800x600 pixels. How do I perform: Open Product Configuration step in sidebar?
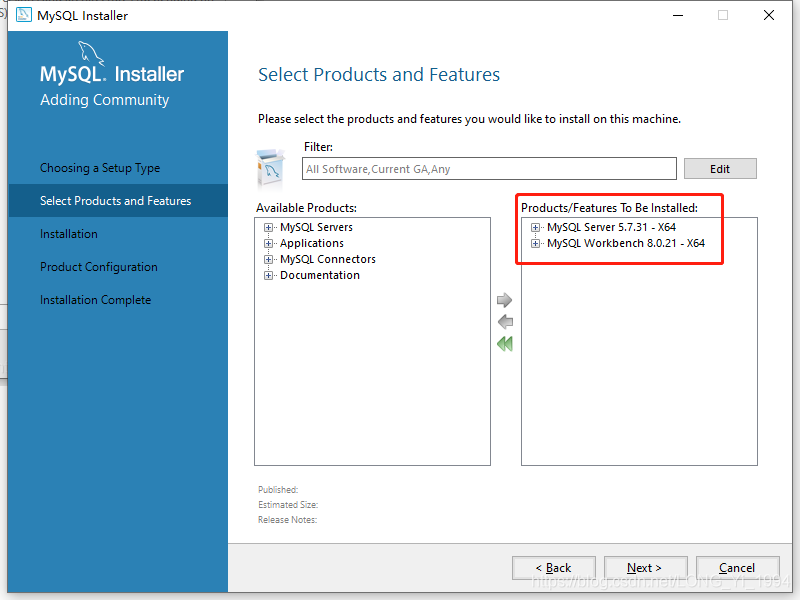(99, 267)
